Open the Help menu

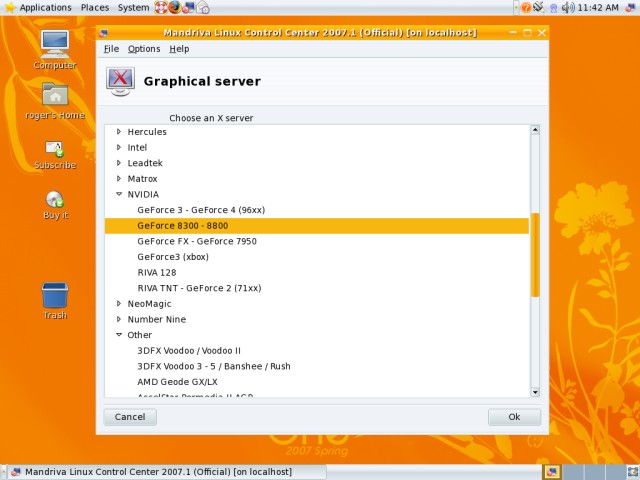click(x=179, y=49)
